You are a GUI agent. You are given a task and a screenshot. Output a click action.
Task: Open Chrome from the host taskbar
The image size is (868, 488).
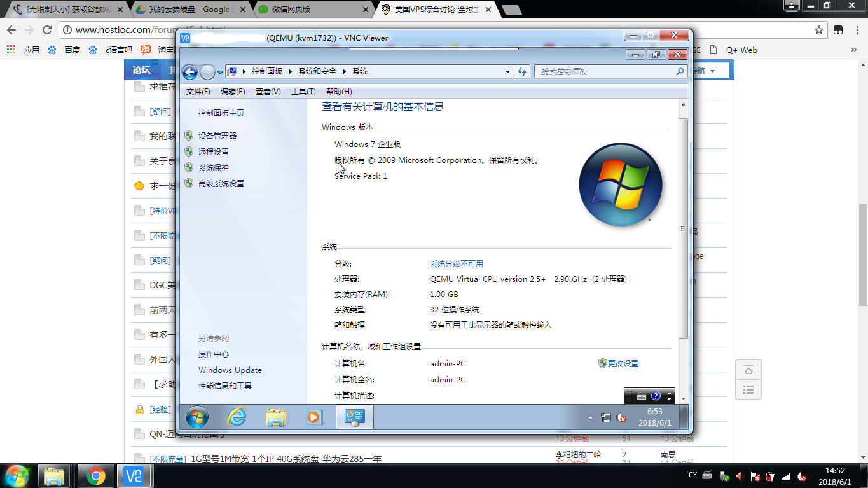(96, 476)
